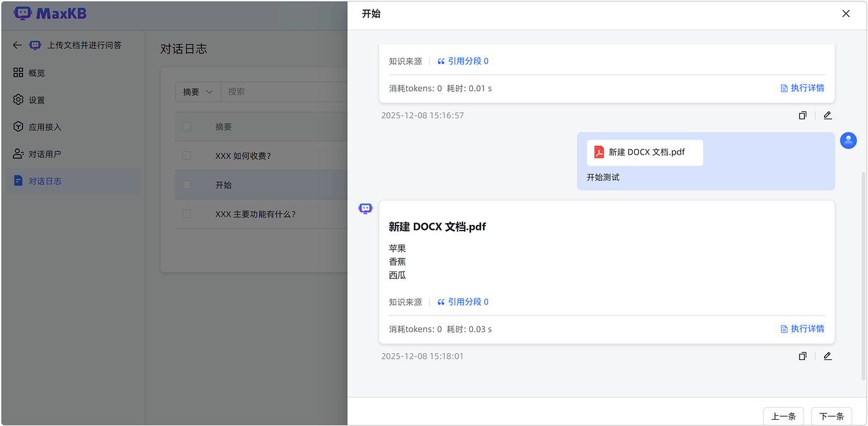Go back using the left arrow
Viewport: 868px width, 426px height.
click(x=17, y=45)
